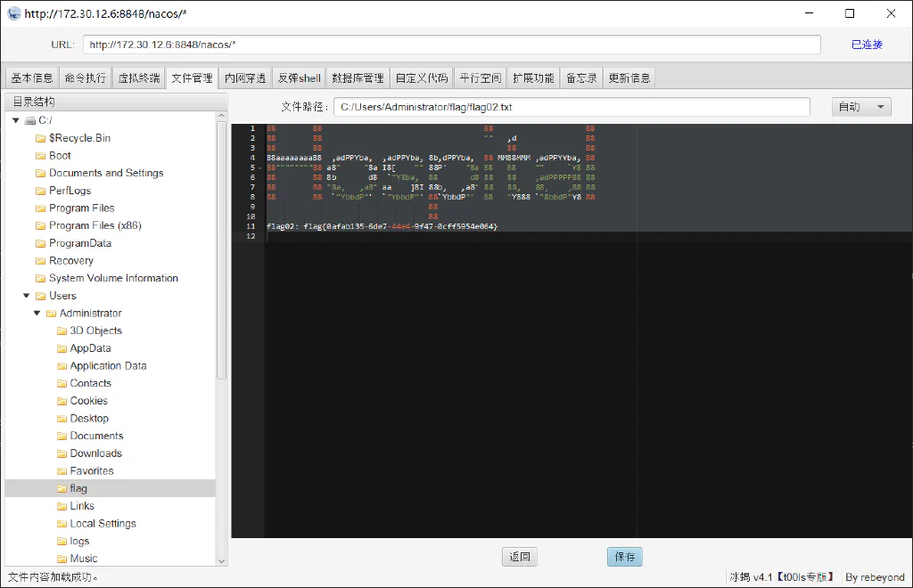Collapse the Users folder node
The height and width of the screenshot is (588, 913).
[26, 296]
